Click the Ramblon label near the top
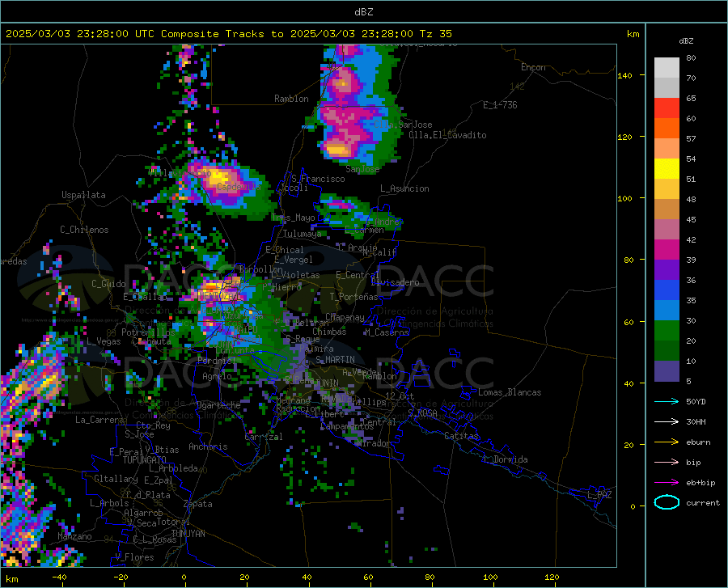The image size is (728, 588). pyautogui.click(x=291, y=99)
